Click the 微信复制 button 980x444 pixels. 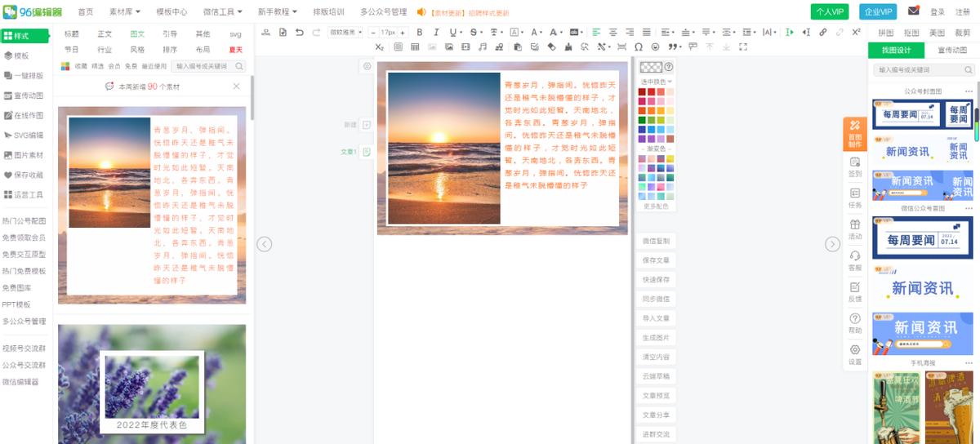(656, 242)
